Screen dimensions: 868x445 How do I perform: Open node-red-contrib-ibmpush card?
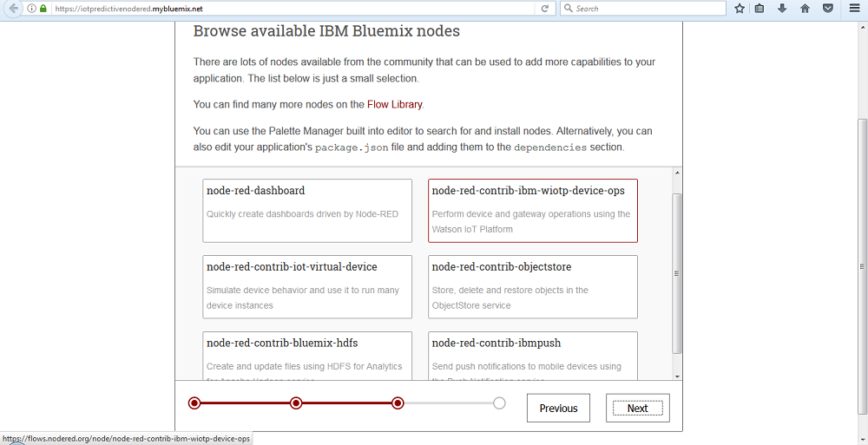[533, 356]
